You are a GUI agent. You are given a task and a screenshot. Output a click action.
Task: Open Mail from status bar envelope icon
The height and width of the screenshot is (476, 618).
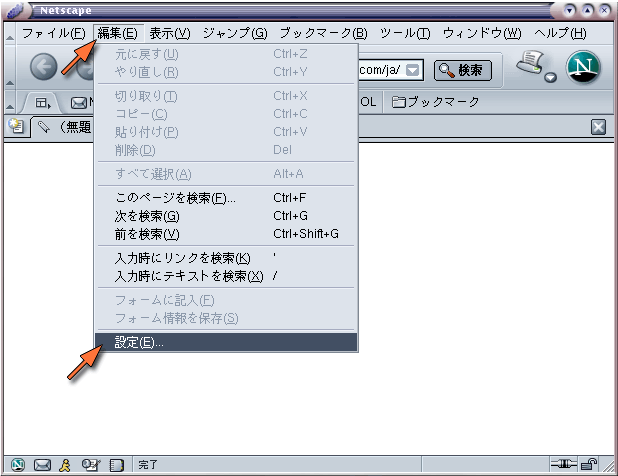tap(42, 465)
